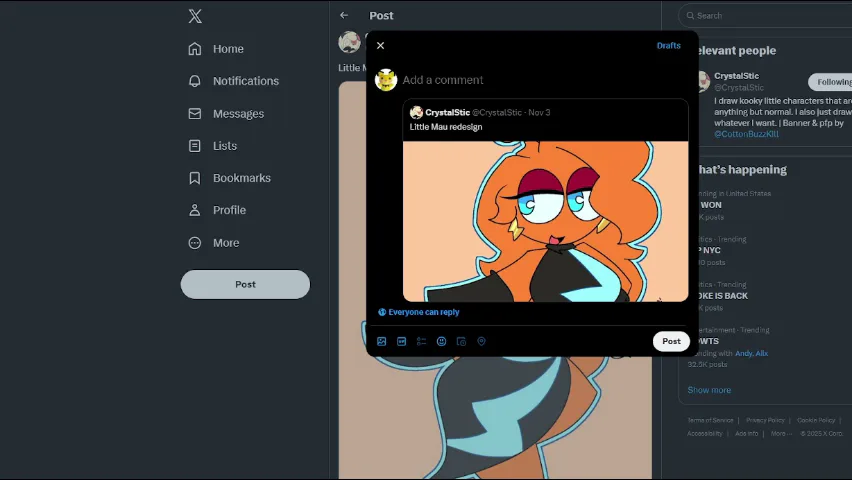Image resolution: width=852 pixels, height=480 pixels.
Task: Click the X logo in the sidebar
Action: coord(195,16)
